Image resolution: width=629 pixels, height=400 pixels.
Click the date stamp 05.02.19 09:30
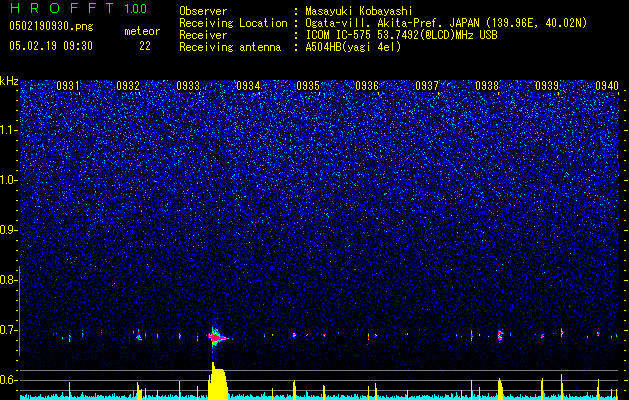click(x=51, y=46)
